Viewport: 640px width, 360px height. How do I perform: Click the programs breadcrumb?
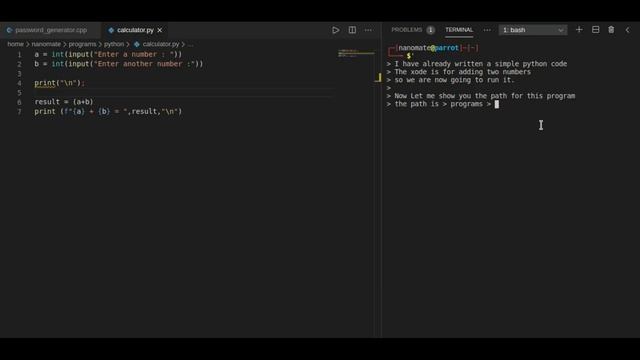82,44
